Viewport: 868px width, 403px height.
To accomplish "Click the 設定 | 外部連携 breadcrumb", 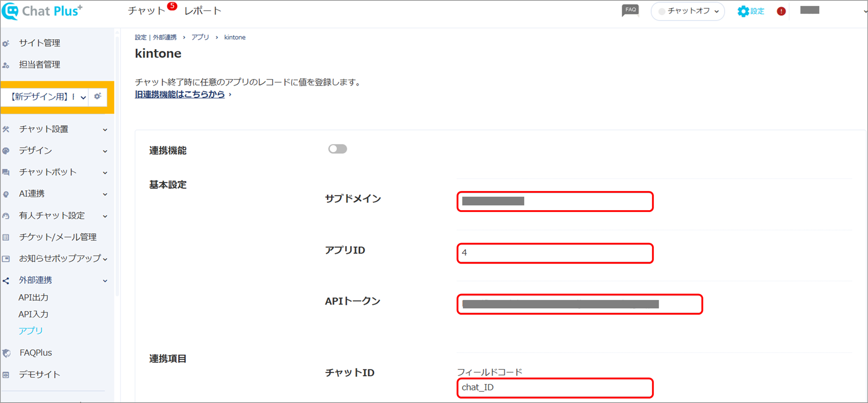I will point(156,37).
